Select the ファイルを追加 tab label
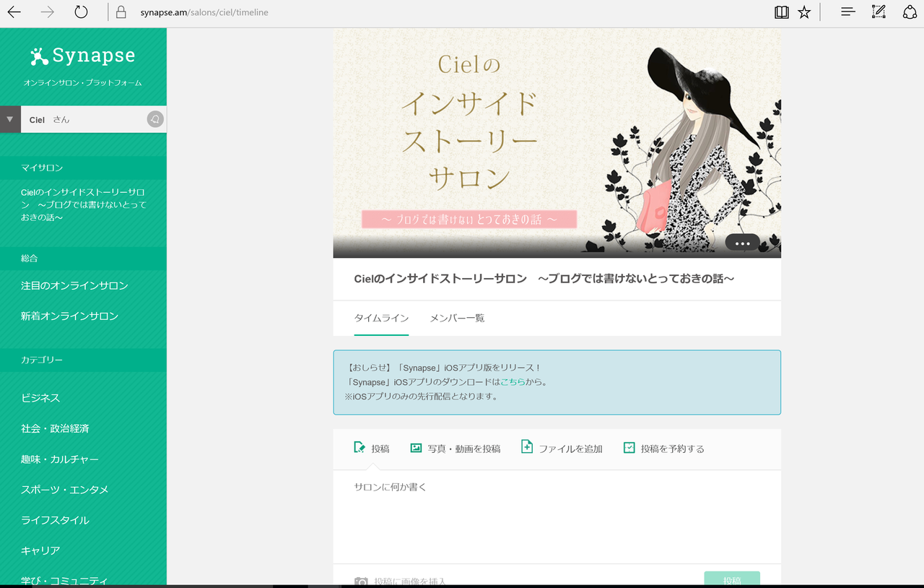This screenshot has width=924, height=588. [570, 449]
